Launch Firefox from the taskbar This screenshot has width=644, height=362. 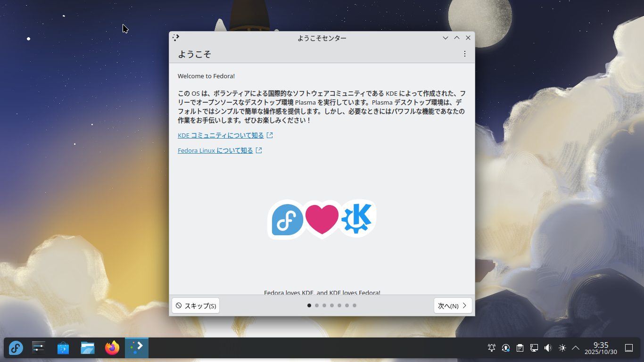click(x=112, y=348)
